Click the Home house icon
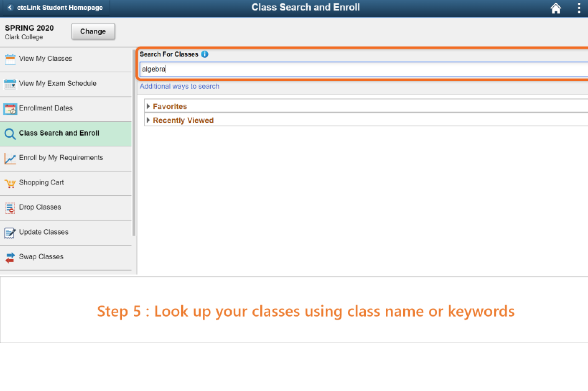Screen dimensions: 588x391 [x=555, y=8]
